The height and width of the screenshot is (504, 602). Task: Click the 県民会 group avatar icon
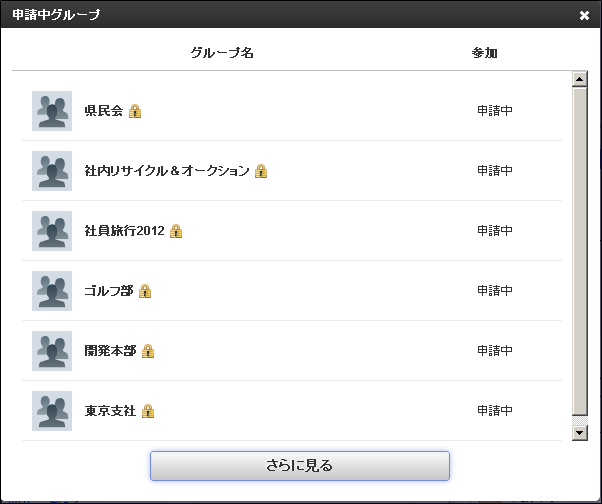tap(52, 111)
